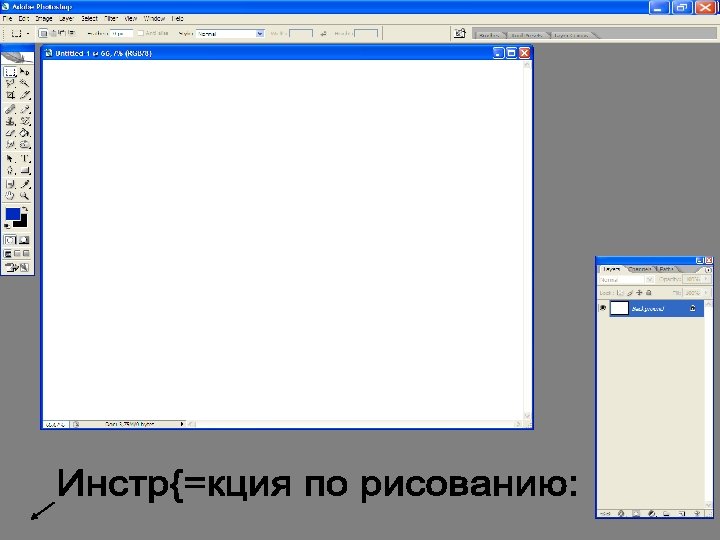Select the Zoom magnifier tool
Image resolution: width=720 pixels, height=540 pixels.
click(25, 196)
